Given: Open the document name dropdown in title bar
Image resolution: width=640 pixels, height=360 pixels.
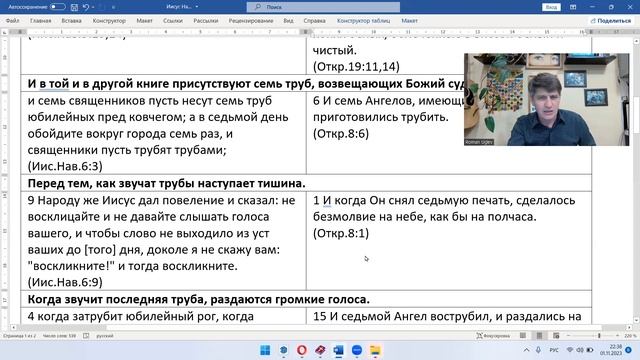Looking at the screenshot, I should pos(197,7).
